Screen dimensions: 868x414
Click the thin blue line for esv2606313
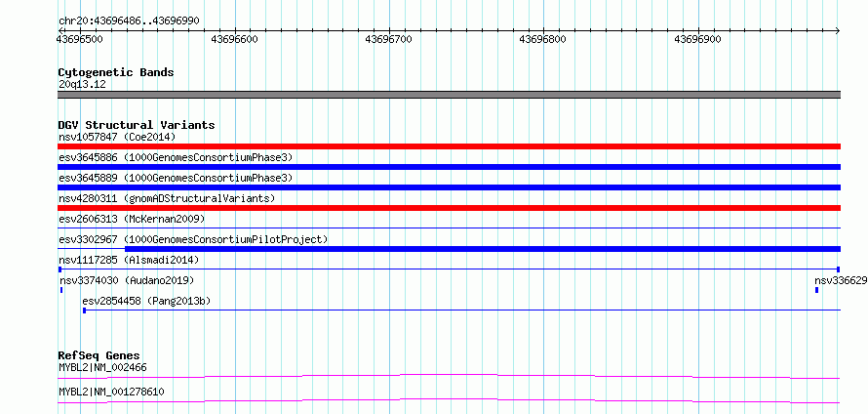(x=449, y=228)
